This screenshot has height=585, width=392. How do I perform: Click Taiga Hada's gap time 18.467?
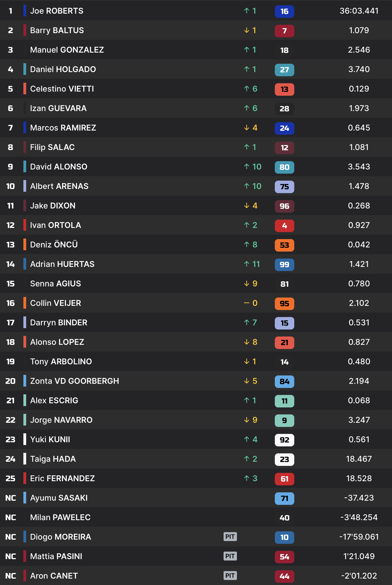click(359, 459)
